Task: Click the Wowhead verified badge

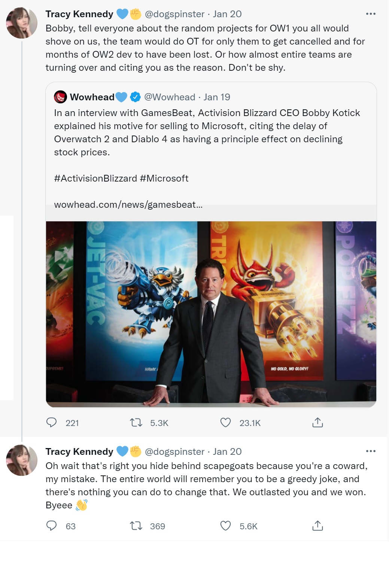Action: [135, 97]
